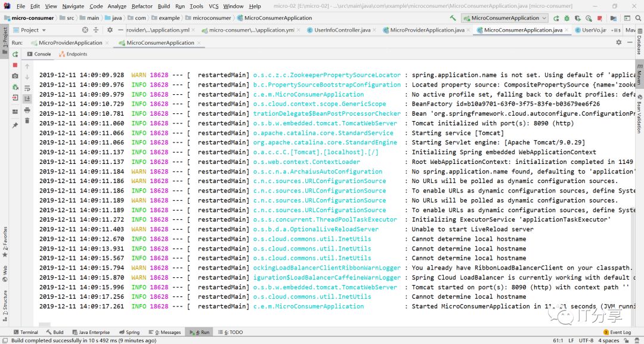Attach debugger icon in the Run panel

click(x=15, y=87)
